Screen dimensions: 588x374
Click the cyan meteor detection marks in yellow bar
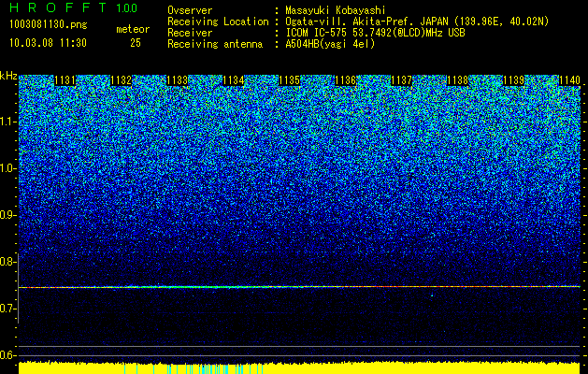[x=194, y=369]
